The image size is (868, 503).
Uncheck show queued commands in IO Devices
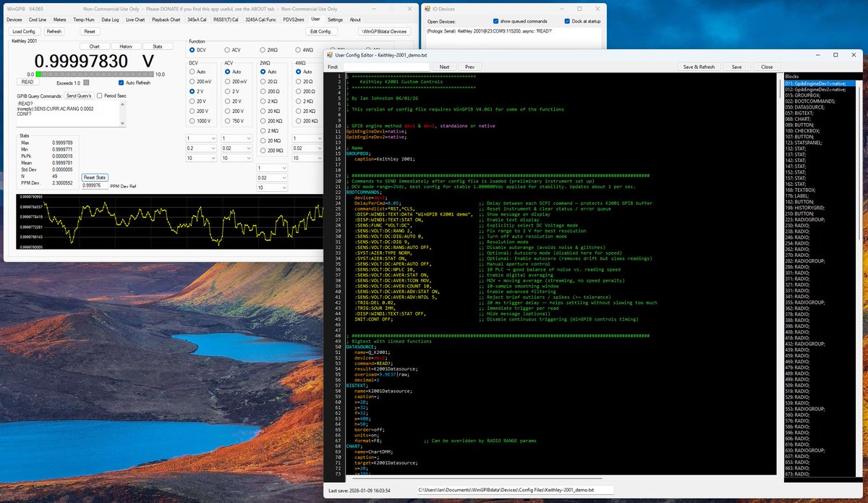(x=495, y=22)
